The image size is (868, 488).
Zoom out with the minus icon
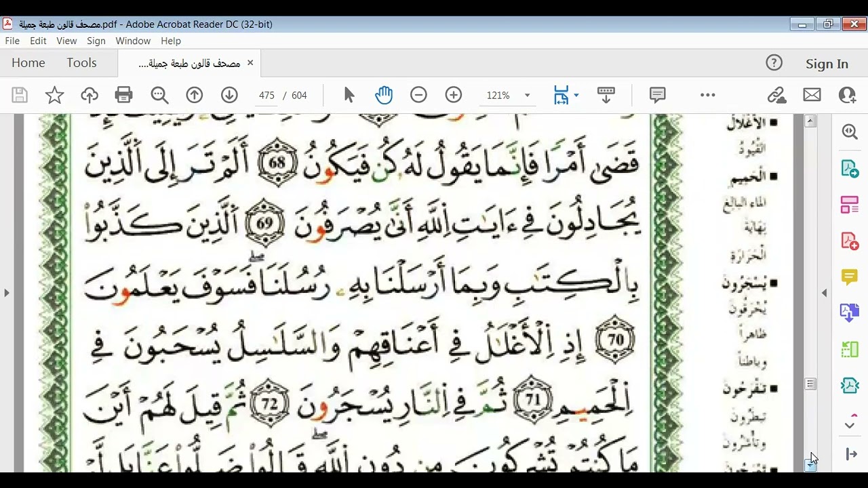[x=418, y=95]
